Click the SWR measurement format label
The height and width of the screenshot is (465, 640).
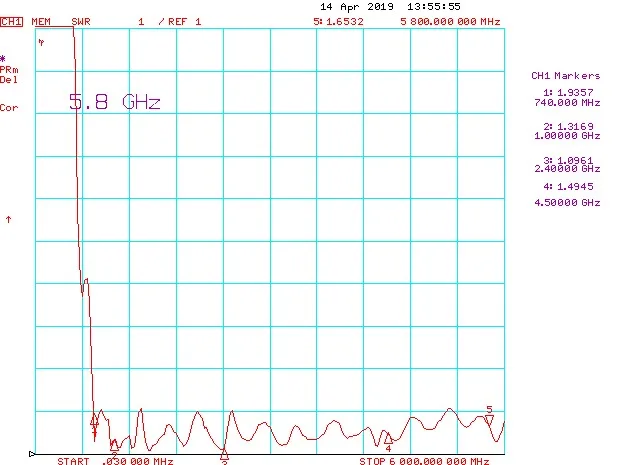click(81, 22)
